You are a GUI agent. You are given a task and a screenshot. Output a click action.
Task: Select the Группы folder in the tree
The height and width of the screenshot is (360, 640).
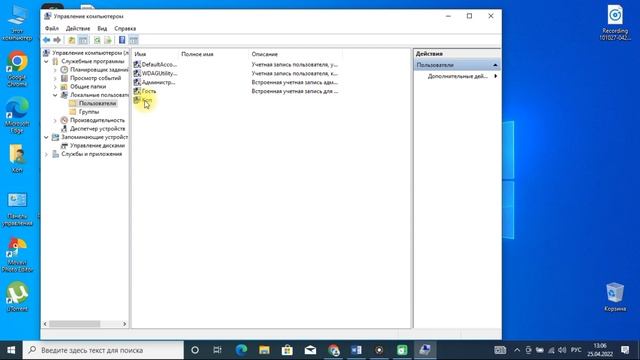point(89,112)
